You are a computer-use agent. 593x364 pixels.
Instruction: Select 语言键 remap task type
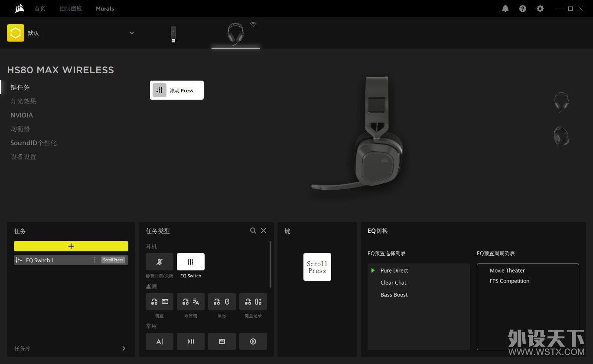(x=191, y=302)
